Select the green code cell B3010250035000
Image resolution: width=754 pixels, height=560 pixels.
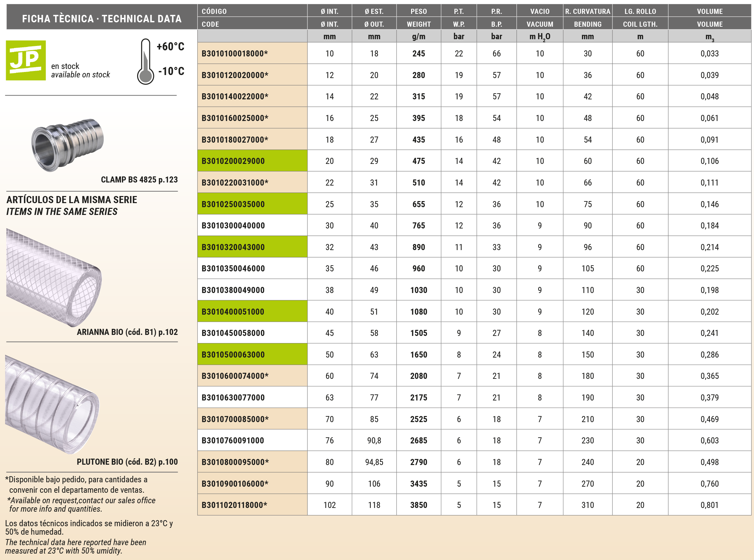pyautogui.click(x=233, y=204)
